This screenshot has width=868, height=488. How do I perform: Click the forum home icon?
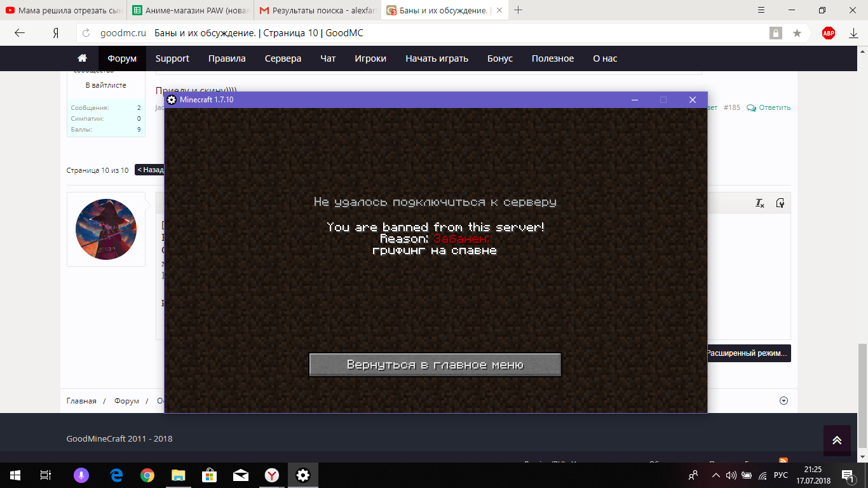click(x=82, y=58)
